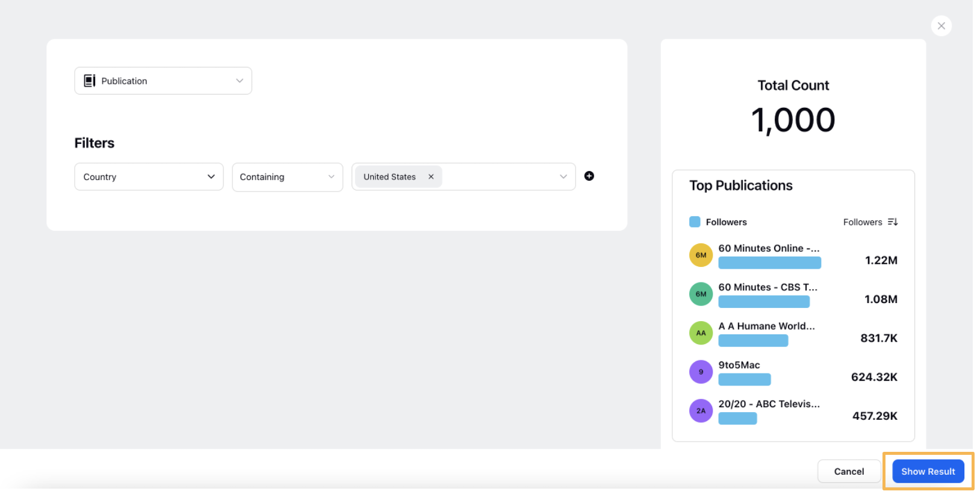Expand the country values dropdown chevron

pos(563,177)
